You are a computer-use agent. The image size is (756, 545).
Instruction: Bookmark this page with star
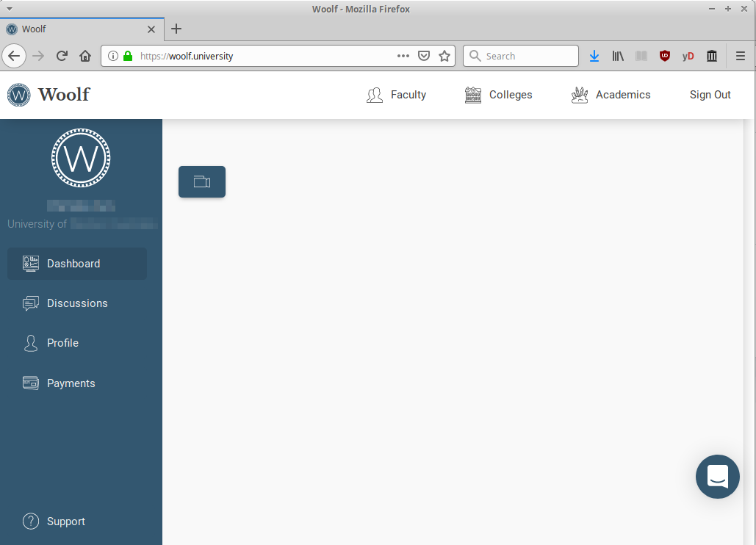pos(444,56)
